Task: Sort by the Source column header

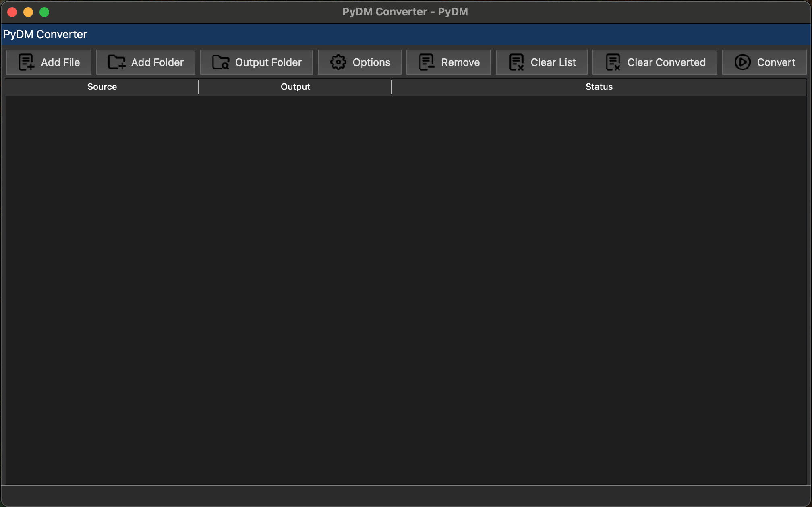Action: (x=102, y=87)
